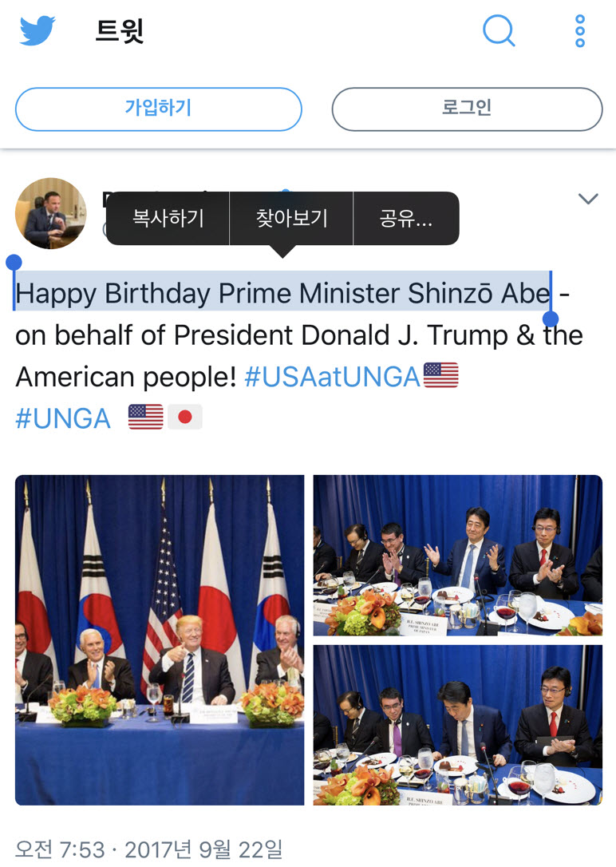Open the bottom-right dinner table photo
The image size is (616, 867).
click(x=457, y=725)
